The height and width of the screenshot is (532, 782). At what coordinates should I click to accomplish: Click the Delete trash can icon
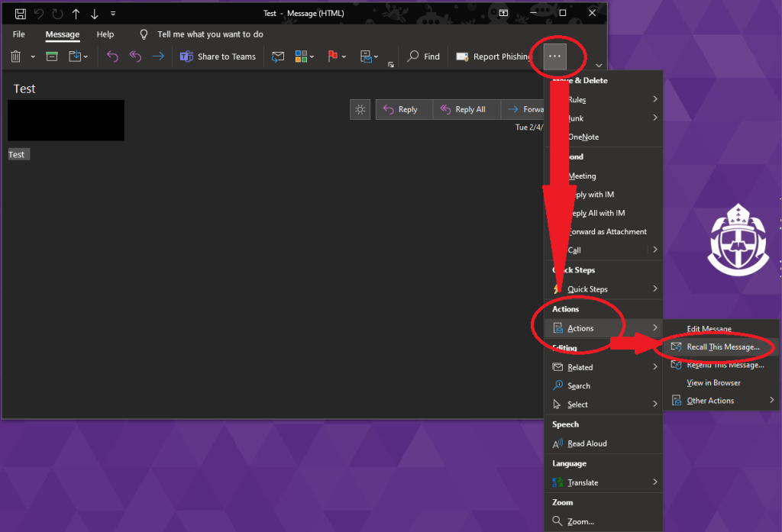point(16,56)
